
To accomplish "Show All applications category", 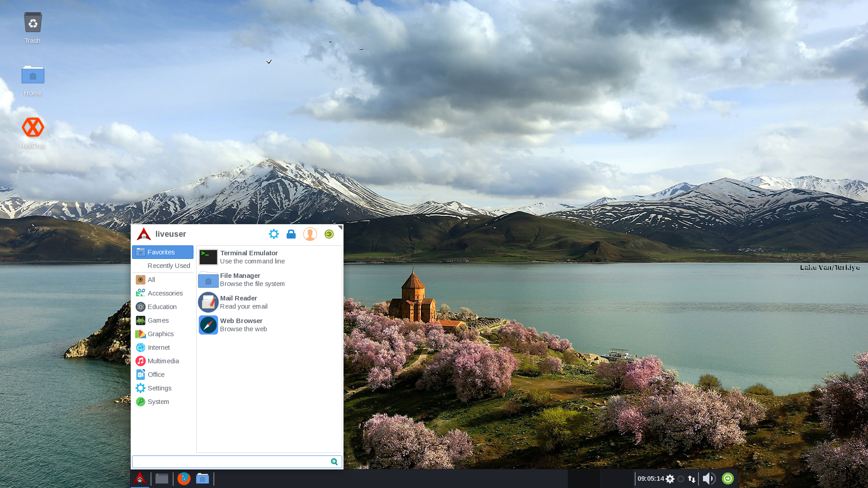I will point(163,280).
